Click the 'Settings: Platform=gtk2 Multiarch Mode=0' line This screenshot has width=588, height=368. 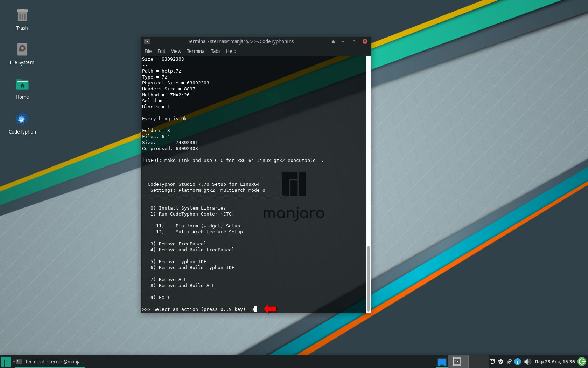click(208, 190)
